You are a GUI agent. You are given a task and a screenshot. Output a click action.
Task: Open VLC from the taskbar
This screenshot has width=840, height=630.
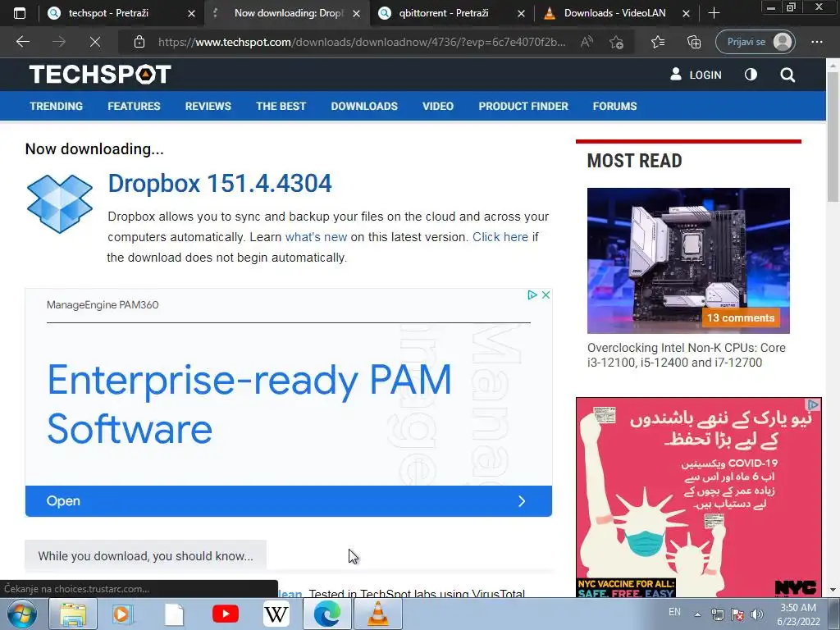(377, 614)
